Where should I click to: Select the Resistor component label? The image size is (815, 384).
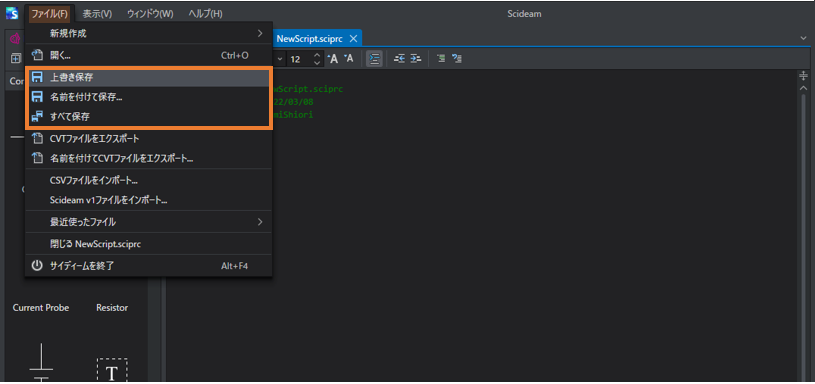[x=112, y=308]
